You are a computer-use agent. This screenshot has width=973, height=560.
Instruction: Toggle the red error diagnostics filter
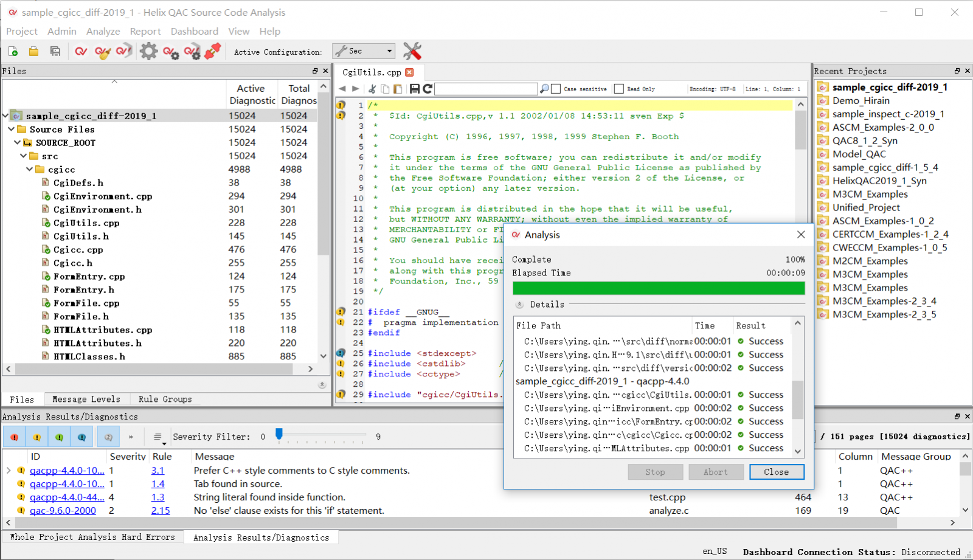pyautogui.click(x=15, y=437)
